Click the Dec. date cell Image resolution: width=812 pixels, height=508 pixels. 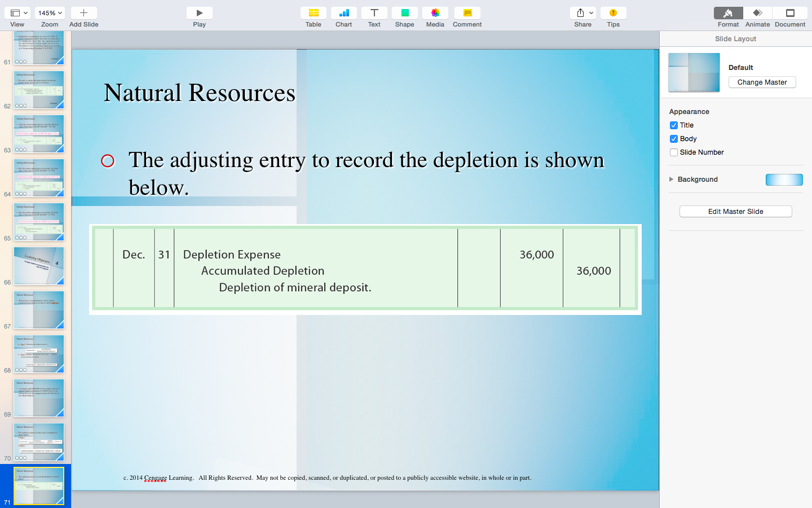tap(134, 255)
